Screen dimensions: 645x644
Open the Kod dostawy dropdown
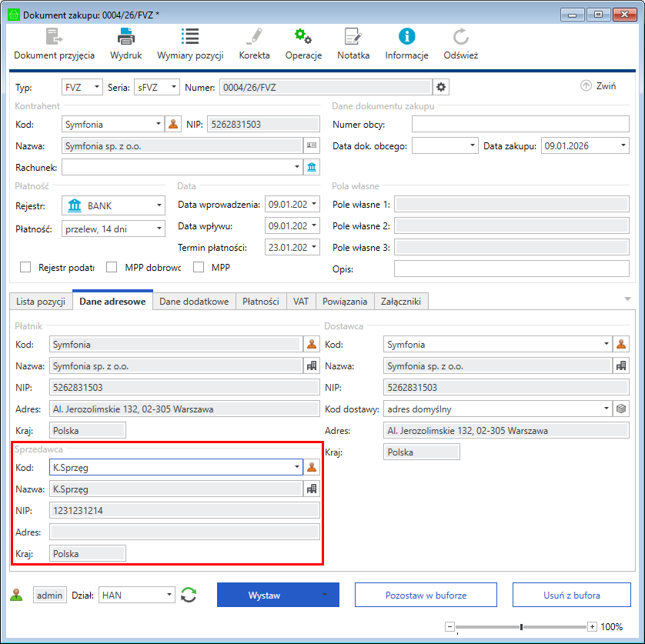coord(607,408)
